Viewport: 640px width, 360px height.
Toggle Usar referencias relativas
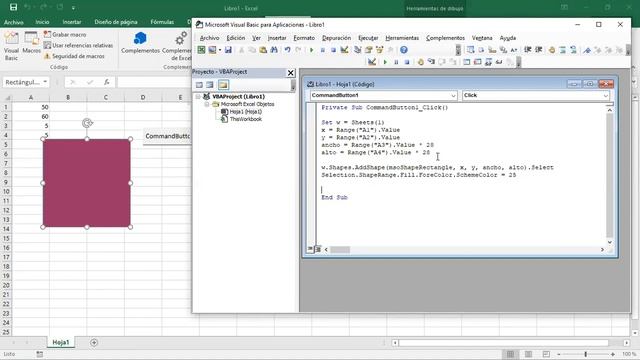pyautogui.click(x=78, y=45)
